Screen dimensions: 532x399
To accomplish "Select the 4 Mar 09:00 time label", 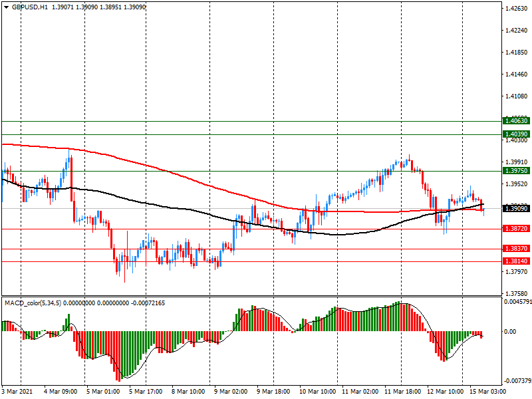I will 61,392.
